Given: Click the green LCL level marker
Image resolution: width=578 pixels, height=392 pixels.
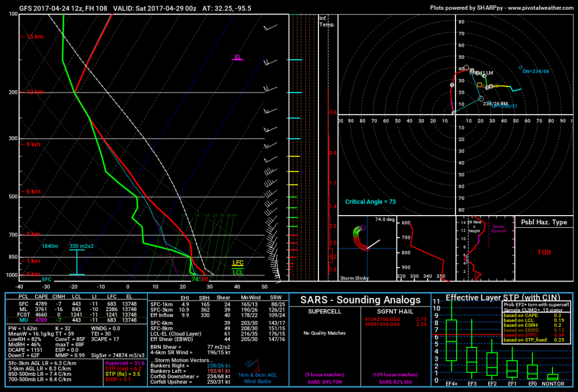Looking at the screenshot, I should (238, 272).
